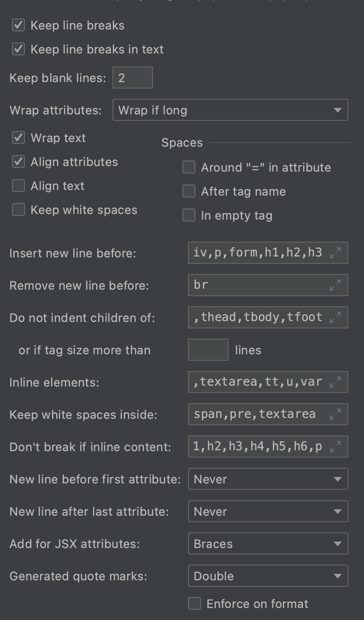The width and height of the screenshot is (364, 620).
Task: Expand the 'Remove new line before' field
Action: (x=336, y=285)
